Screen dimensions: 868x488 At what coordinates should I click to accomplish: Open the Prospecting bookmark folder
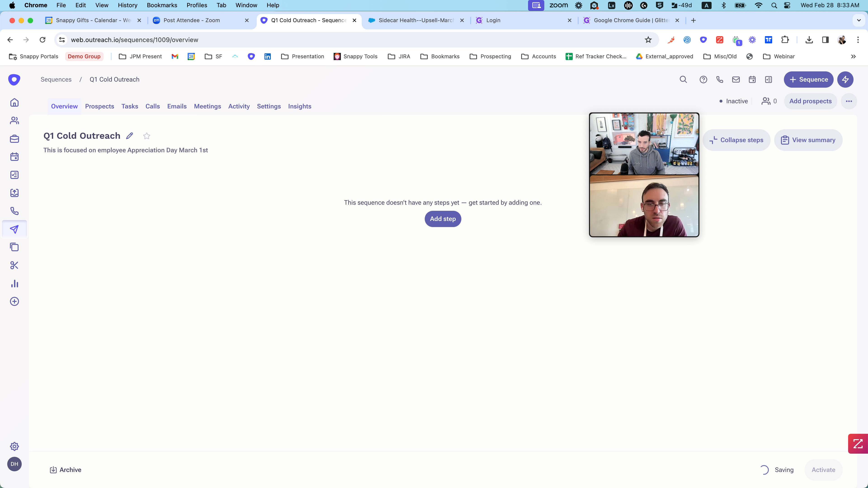[x=490, y=56]
